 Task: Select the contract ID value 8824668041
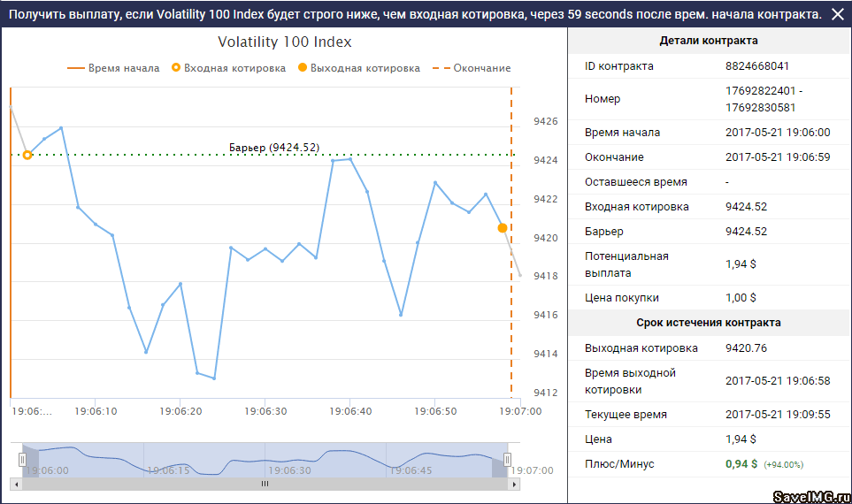click(x=756, y=66)
